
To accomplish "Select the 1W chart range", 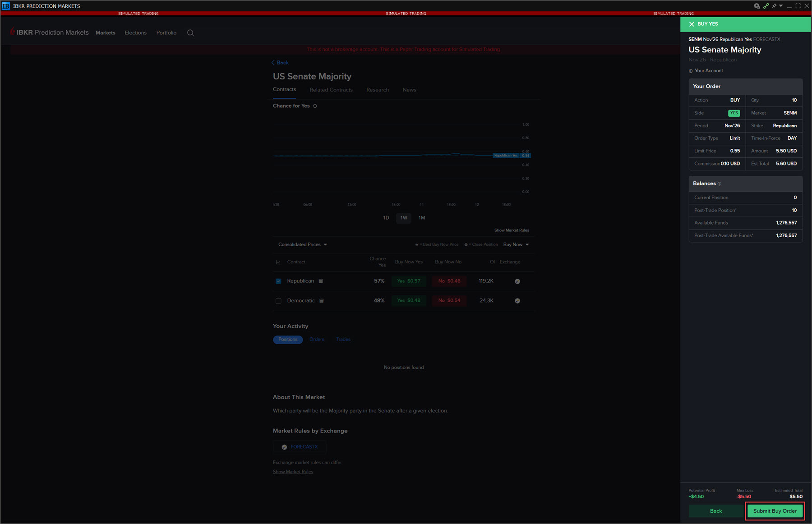I will (x=404, y=218).
